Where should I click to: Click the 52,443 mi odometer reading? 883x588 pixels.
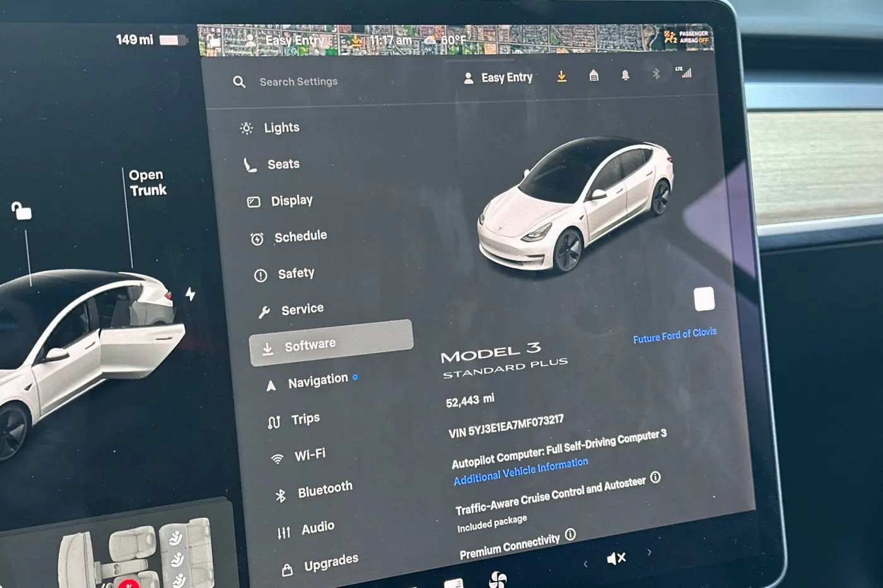pyautogui.click(x=470, y=400)
